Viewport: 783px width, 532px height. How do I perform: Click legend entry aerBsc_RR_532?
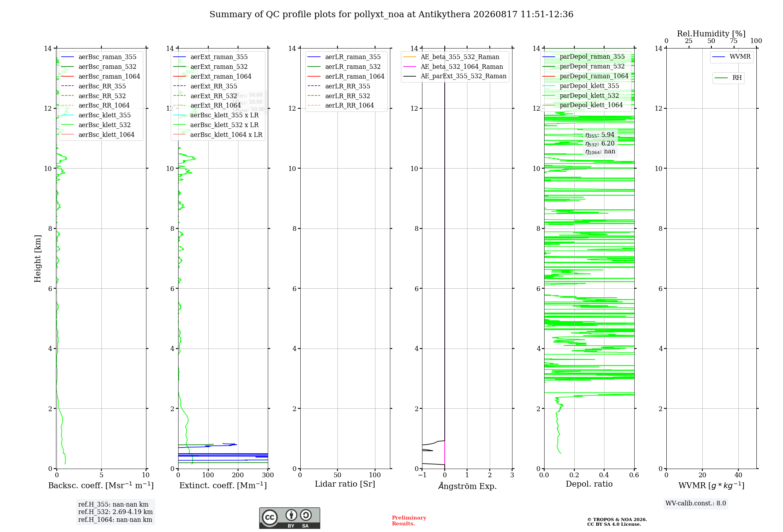pos(94,96)
